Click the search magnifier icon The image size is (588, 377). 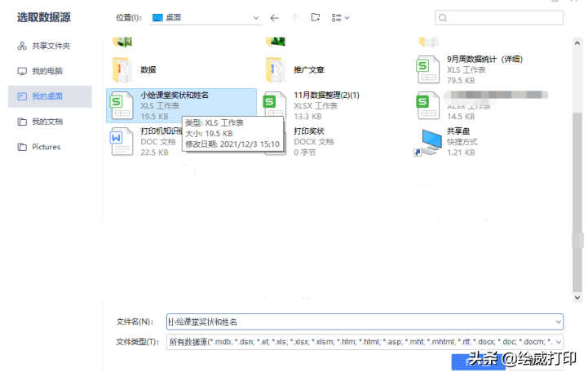[443, 18]
